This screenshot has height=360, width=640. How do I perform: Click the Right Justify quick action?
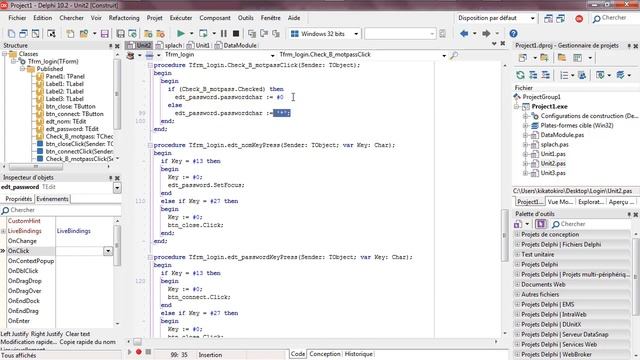pyautogui.click(x=47, y=334)
